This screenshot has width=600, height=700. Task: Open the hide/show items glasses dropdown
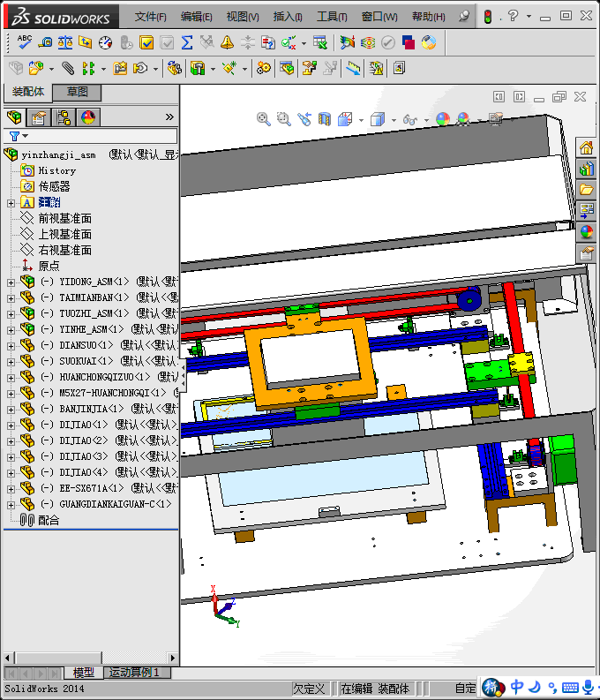pyautogui.click(x=426, y=120)
